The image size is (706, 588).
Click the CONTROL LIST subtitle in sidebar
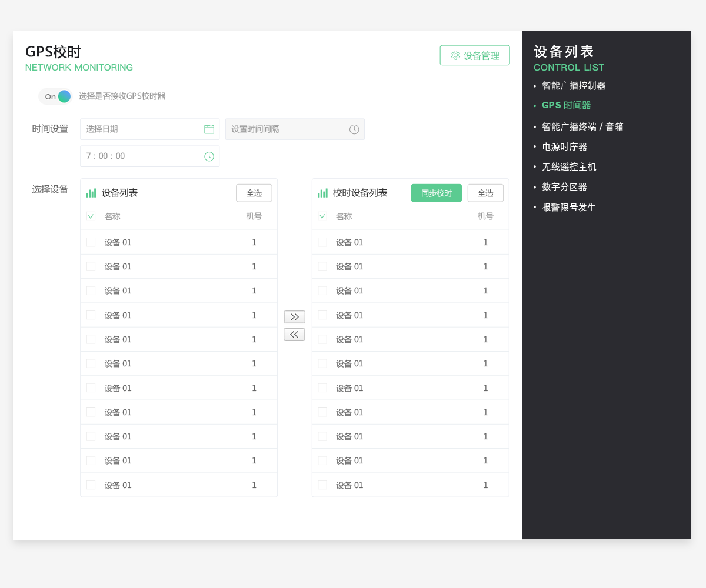click(569, 68)
